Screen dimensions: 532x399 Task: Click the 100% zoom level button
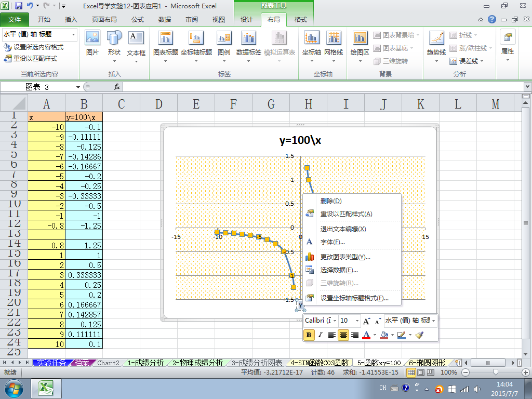click(448, 373)
